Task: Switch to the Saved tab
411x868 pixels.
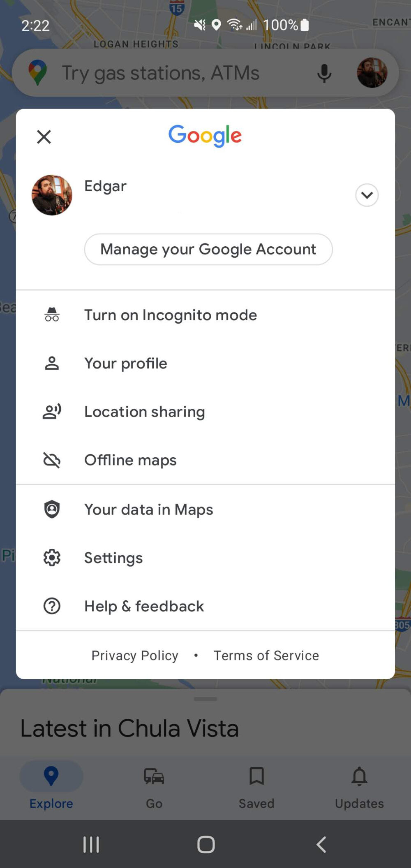Action: point(256,786)
